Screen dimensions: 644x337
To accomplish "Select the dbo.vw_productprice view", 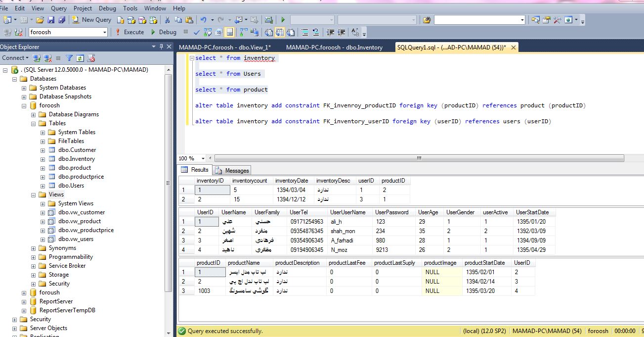I will (x=86, y=230).
